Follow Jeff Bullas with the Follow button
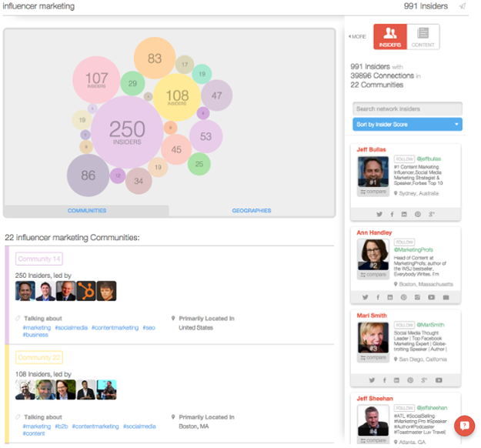Image resolution: width=481 pixels, height=448 pixels. [x=404, y=159]
